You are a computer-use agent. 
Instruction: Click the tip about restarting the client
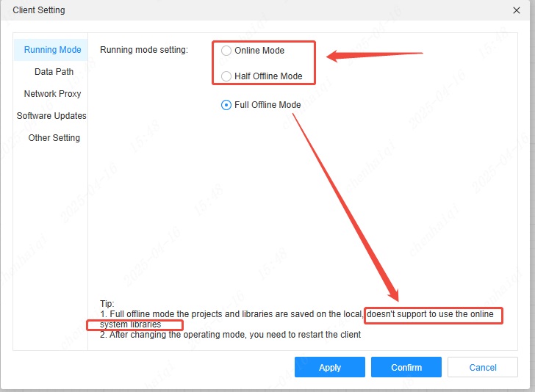point(230,335)
